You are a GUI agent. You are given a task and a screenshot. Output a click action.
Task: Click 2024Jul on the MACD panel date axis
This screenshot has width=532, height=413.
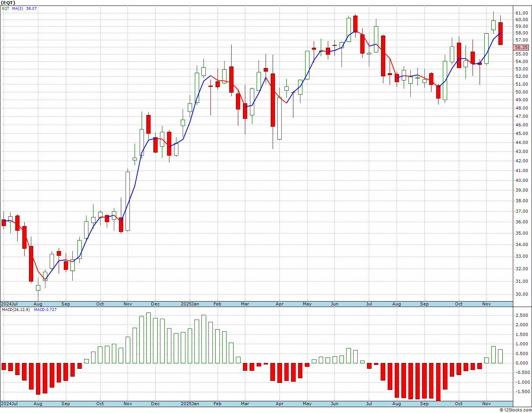pyautogui.click(x=9, y=404)
